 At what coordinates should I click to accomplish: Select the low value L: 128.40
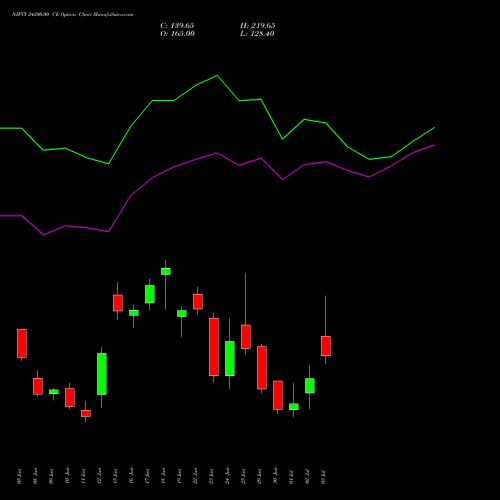click(257, 34)
